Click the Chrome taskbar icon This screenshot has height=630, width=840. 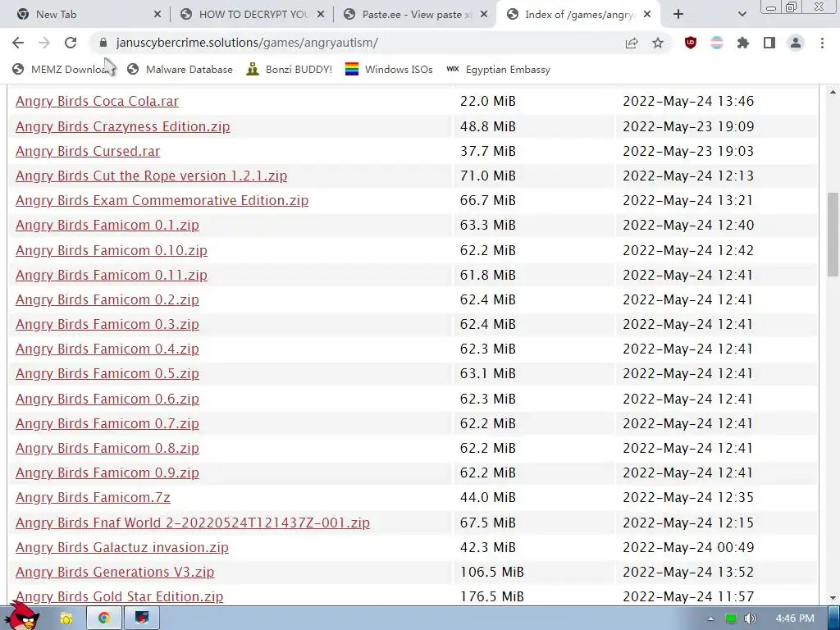[104, 619]
